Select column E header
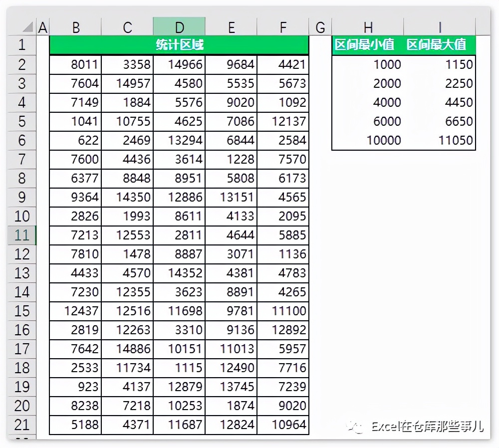 point(231,27)
